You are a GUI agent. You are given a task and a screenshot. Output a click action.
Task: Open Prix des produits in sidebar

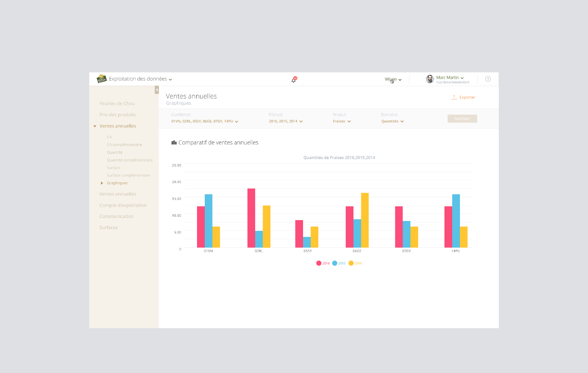118,115
